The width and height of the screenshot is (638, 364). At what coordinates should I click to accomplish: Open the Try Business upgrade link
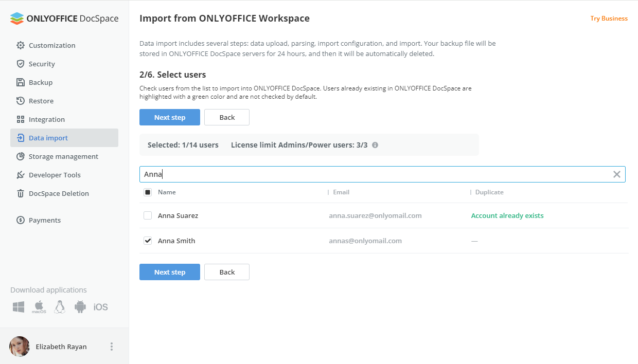[609, 18]
